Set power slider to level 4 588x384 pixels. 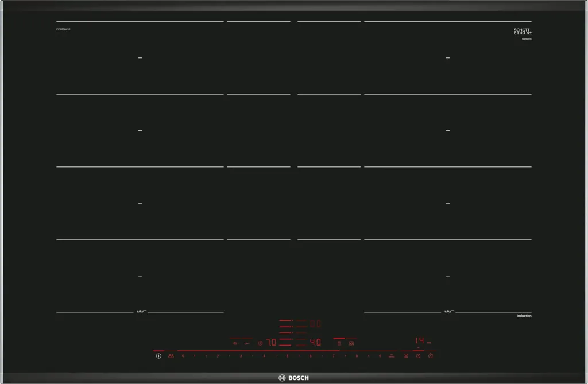click(264, 356)
